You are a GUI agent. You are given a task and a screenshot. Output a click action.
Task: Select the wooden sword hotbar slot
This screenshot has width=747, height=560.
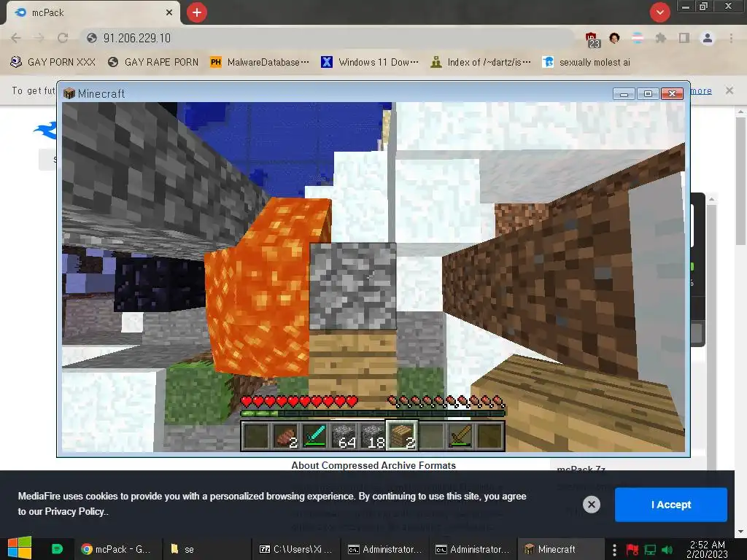pos(460,435)
